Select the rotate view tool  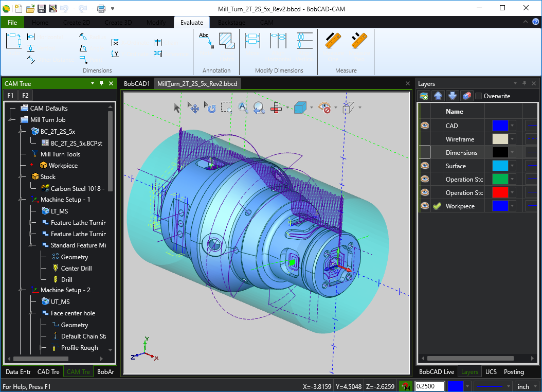[210, 108]
